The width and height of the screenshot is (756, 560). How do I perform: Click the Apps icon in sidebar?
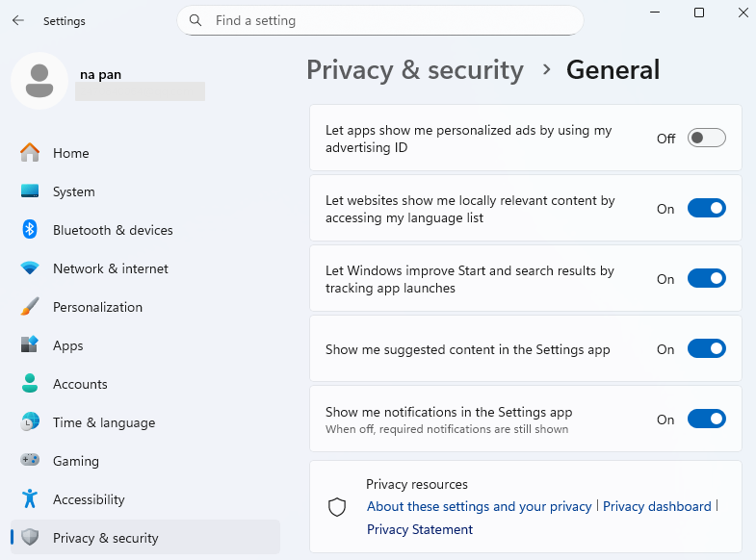30,345
